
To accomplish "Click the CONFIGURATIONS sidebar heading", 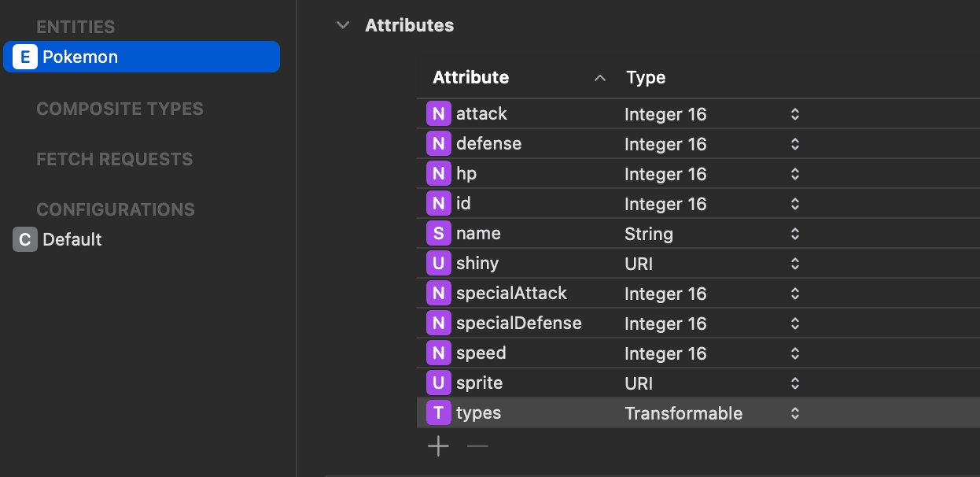I will (116, 209).
